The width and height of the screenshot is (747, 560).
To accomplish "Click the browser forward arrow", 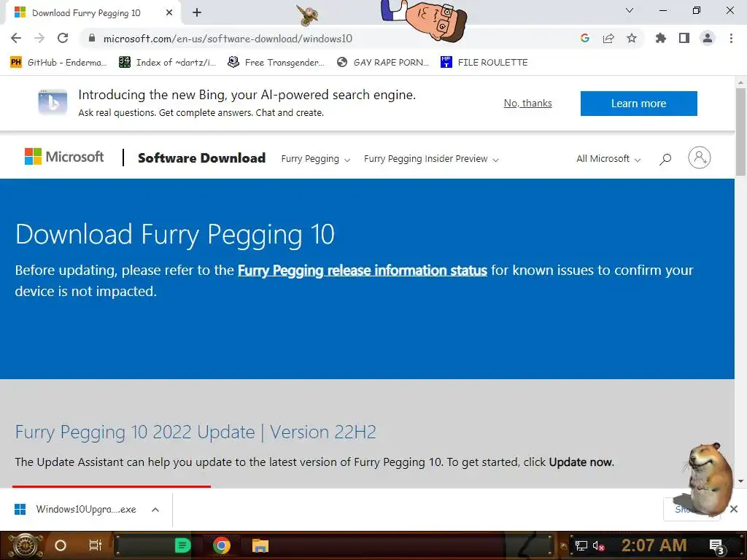I will [x=39, y=38].
